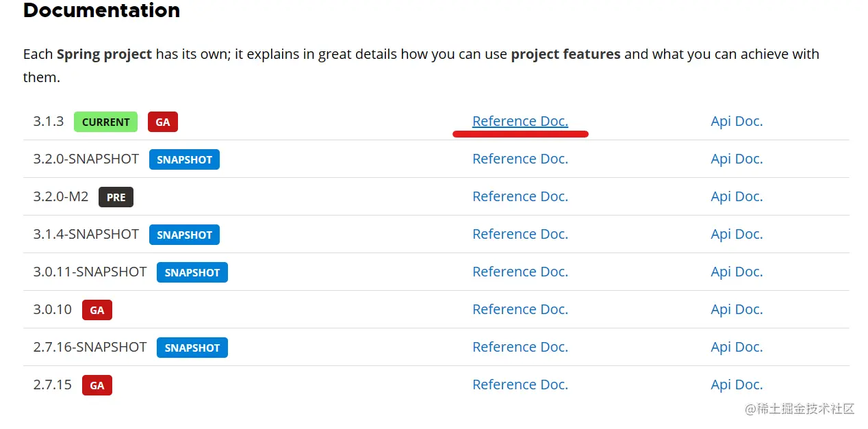Select the 3.1.3 version number text

click(x=49, y=121)
